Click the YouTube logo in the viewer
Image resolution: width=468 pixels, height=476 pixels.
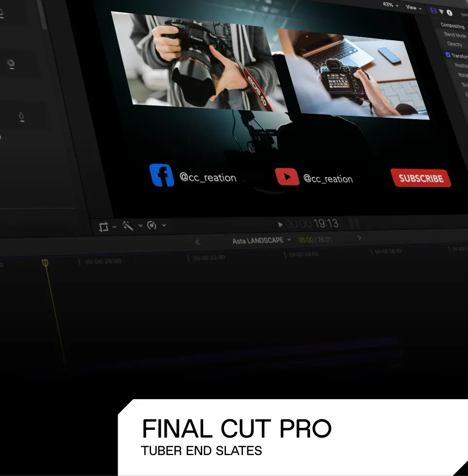287,176
